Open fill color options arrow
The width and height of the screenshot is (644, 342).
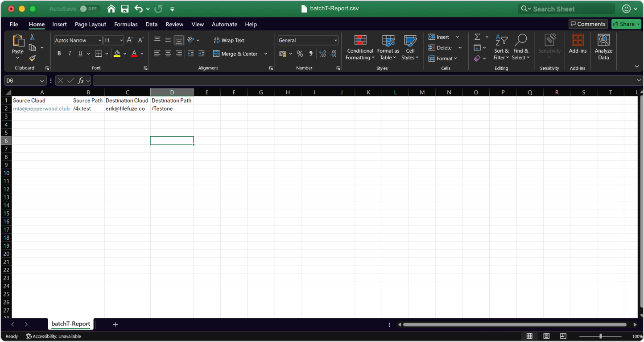pyautogui.click(x=125, y=54)
